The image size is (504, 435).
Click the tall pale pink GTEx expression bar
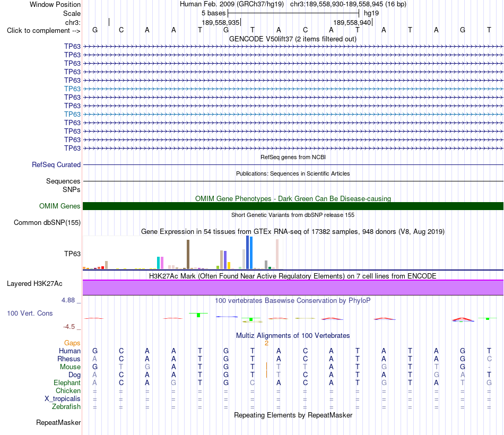(277, 254)
